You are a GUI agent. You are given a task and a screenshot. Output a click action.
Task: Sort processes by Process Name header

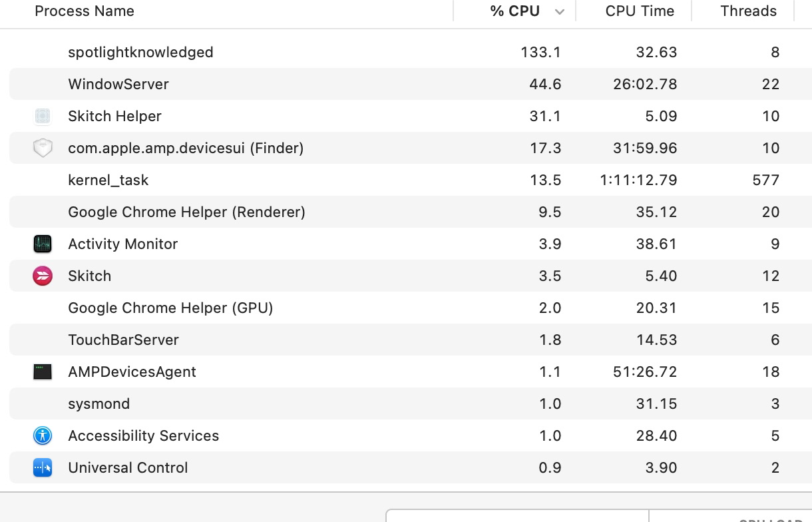point(85,11)
